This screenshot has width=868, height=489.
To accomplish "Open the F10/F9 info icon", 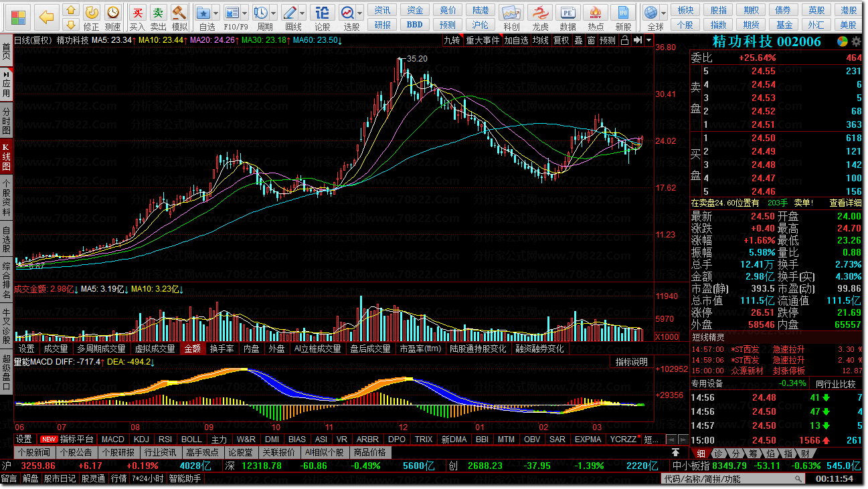I will [232, 12].
